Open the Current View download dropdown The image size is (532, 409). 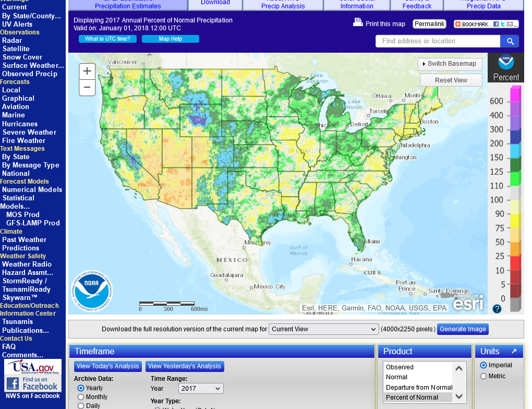pyautogui.click(x=324, y=329)
